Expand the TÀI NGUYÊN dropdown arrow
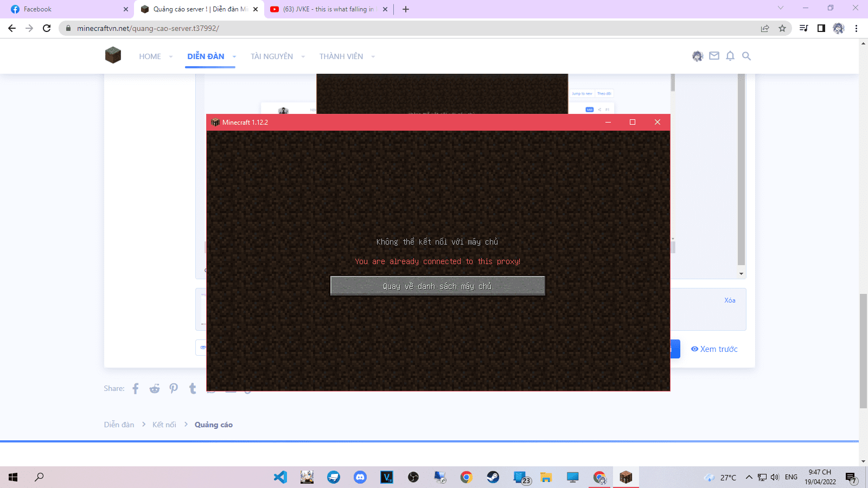The width and height of the screenshot is (868, 488). pyautogui.click(x=303, y=57)
